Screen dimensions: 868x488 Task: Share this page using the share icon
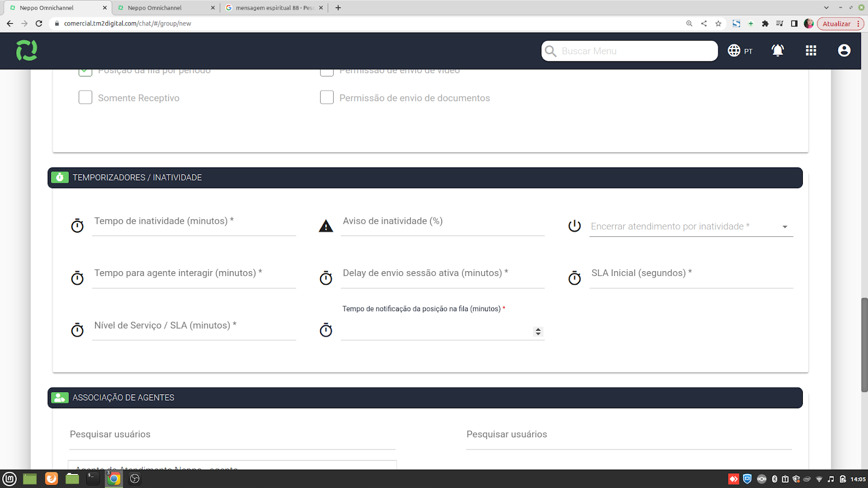pos(704,23)
